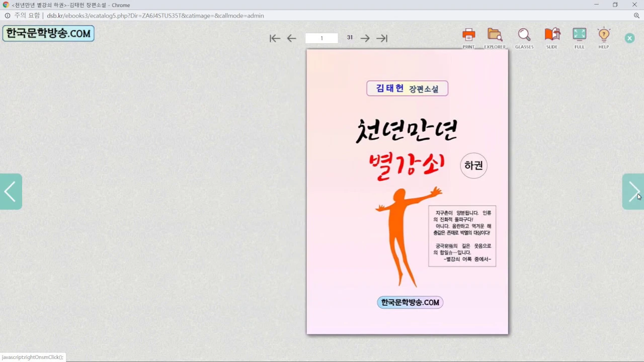Start the SLIDE show mode
This screenshot has height=362, width=644.
(x=552, y=38)
